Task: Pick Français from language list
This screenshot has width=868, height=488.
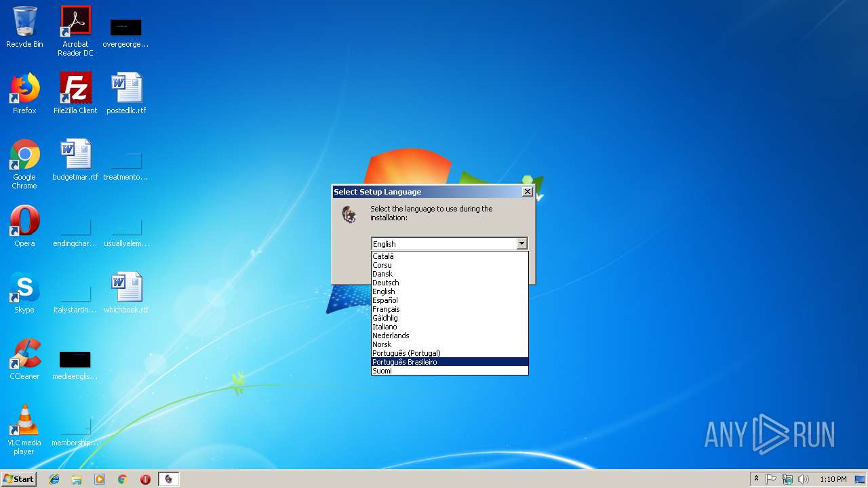Action: coord(450,309)
